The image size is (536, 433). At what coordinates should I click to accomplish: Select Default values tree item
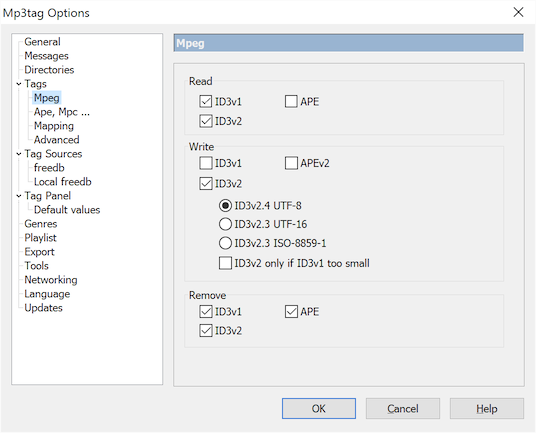click(67, 210)
